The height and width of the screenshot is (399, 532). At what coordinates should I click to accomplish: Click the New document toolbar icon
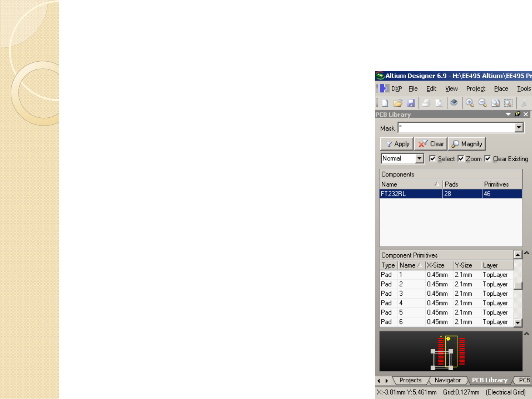point(385,103)
